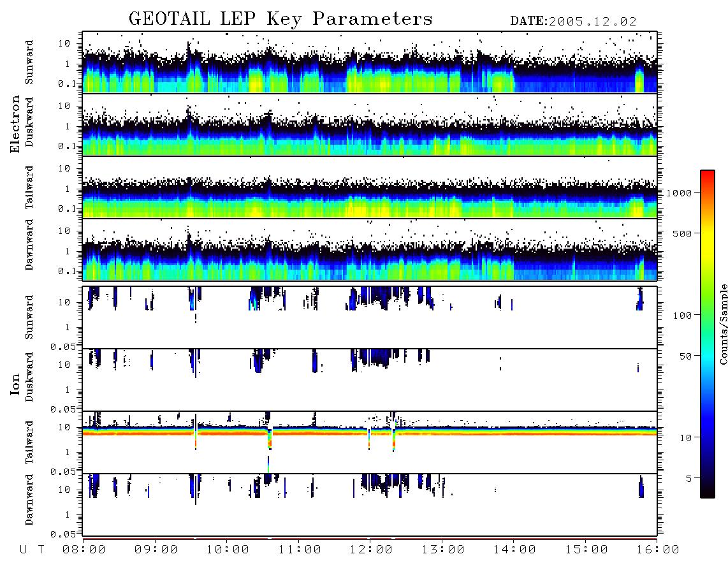The height and width of the screenshot is (561, 728).
Task: Click the "50" color bar tick label
Action: (685, 356)
